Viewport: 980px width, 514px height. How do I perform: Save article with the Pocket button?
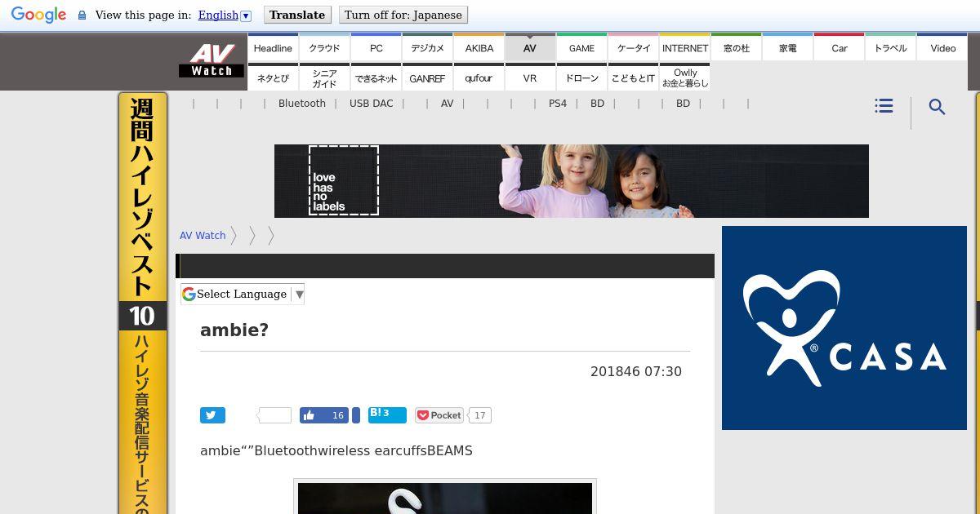[439, 415]
